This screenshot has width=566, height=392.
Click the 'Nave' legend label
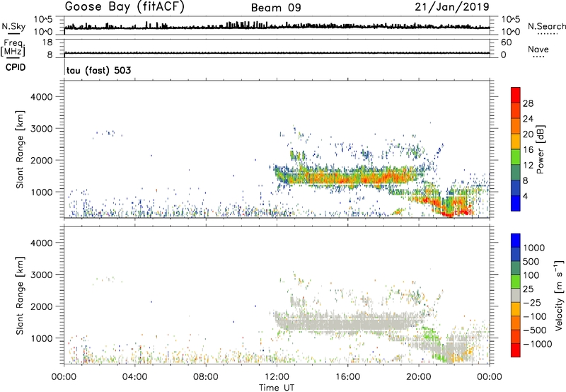[538, 49]
